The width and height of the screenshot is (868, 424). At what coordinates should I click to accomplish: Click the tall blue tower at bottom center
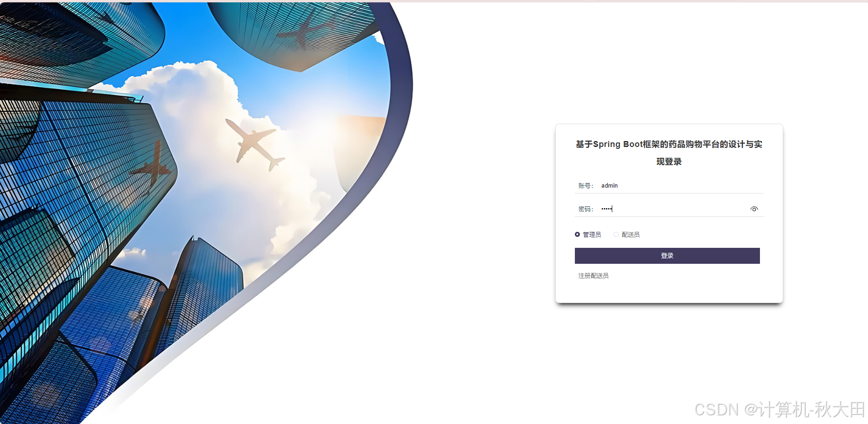click(x=205, y=292)
